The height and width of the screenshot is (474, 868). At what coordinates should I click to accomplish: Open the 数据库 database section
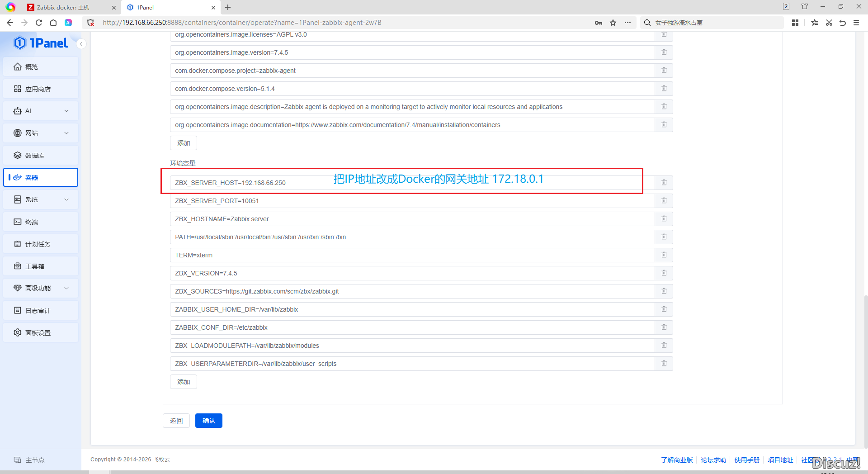pyautogui.click(x=41, y=155)
